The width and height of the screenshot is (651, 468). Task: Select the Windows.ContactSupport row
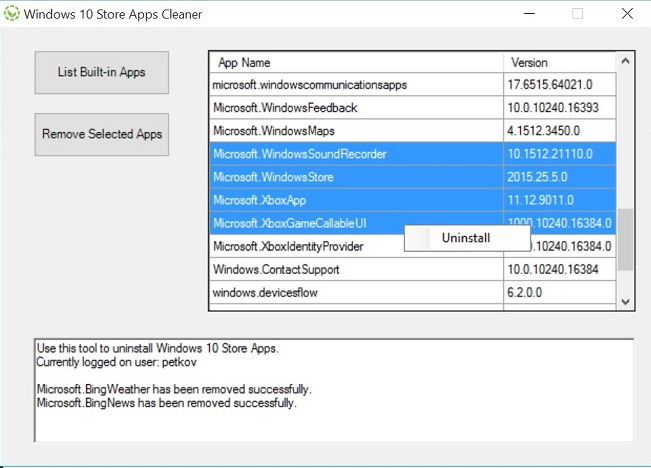coord(413,270)
